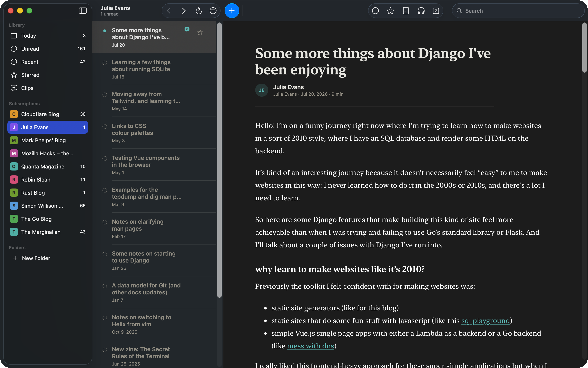Click the Recent clock icon

[14, 62]
